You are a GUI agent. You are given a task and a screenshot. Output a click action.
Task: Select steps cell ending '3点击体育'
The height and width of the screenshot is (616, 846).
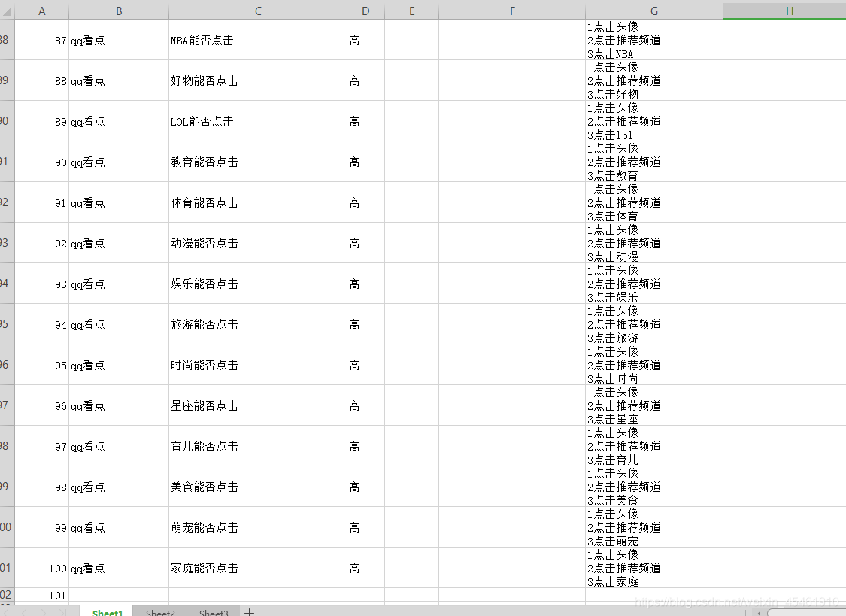654,202
